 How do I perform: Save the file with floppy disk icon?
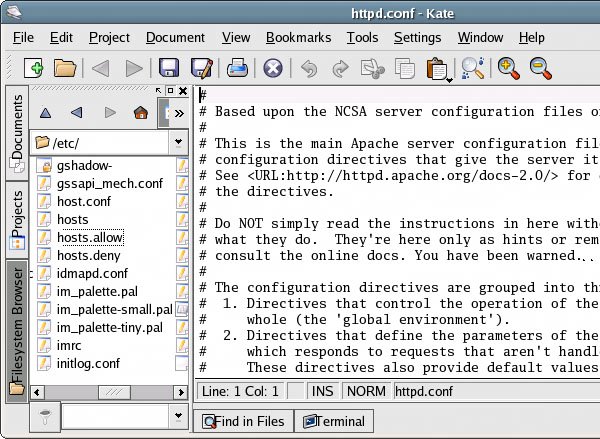tap(170, 68)
